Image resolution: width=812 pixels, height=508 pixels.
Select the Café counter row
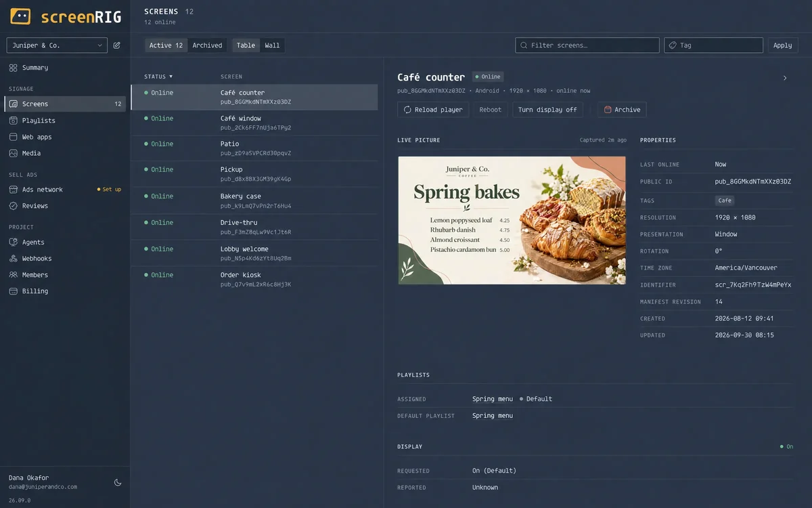[254, 97]
